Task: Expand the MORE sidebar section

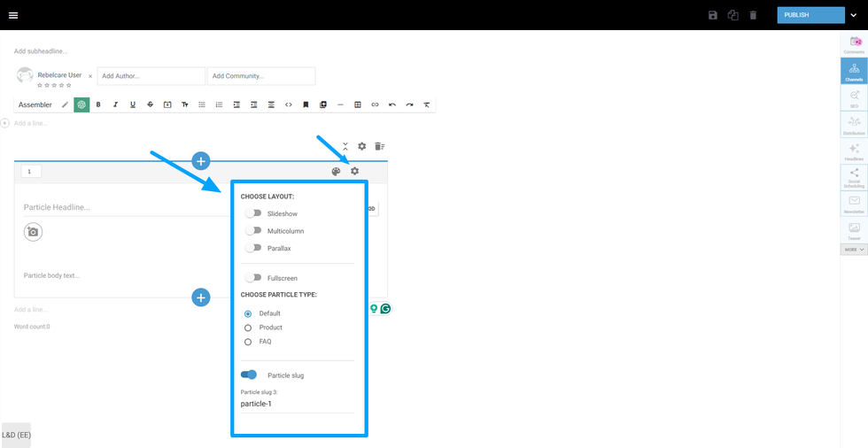Action: [854, 250]
